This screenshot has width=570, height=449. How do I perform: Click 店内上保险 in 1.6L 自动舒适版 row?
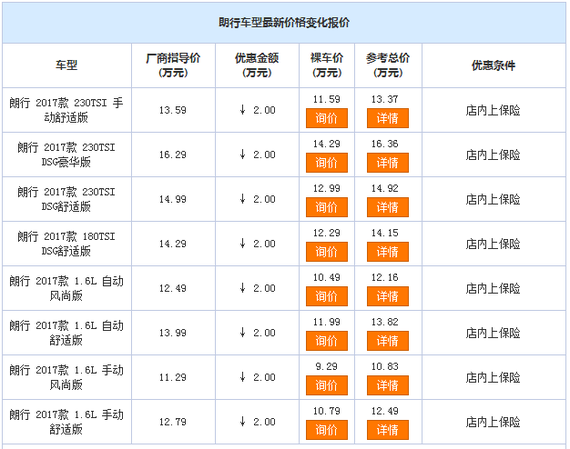[493, 333]
